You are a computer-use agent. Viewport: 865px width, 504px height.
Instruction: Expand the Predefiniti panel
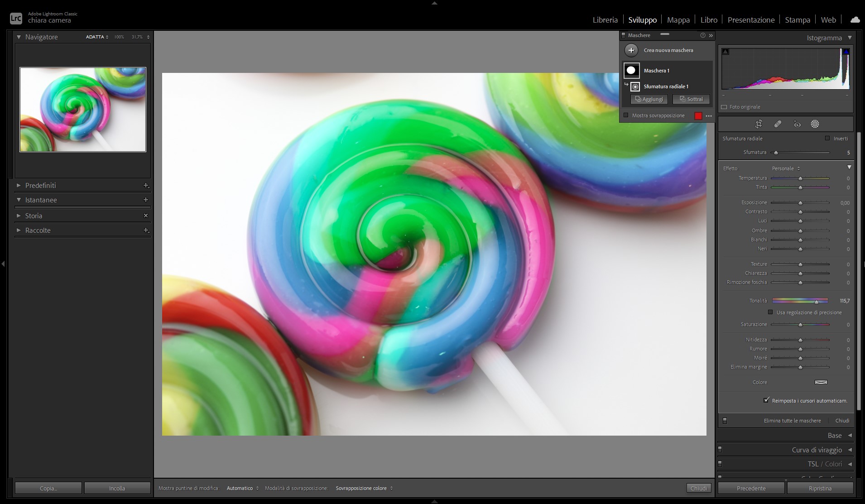(19, 186)
